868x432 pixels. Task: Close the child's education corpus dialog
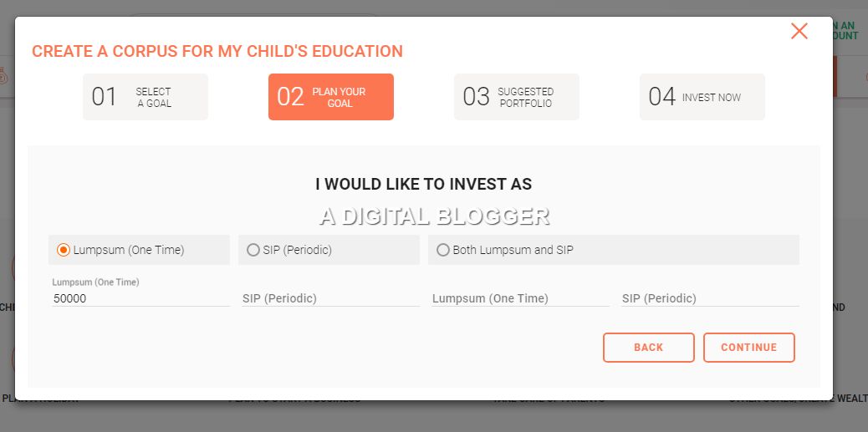click(799, 32)
